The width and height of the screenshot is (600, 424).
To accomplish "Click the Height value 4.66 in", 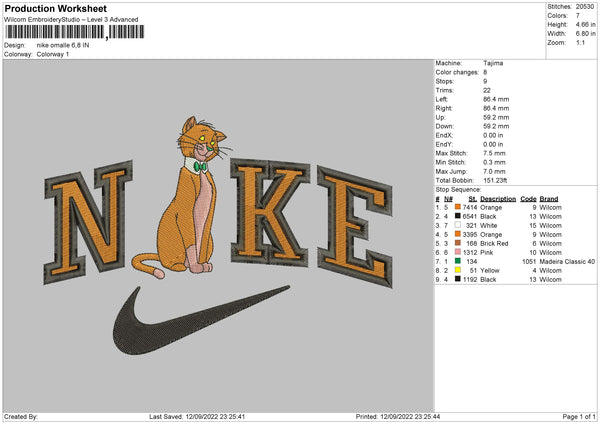I will [x=585, y=24].
